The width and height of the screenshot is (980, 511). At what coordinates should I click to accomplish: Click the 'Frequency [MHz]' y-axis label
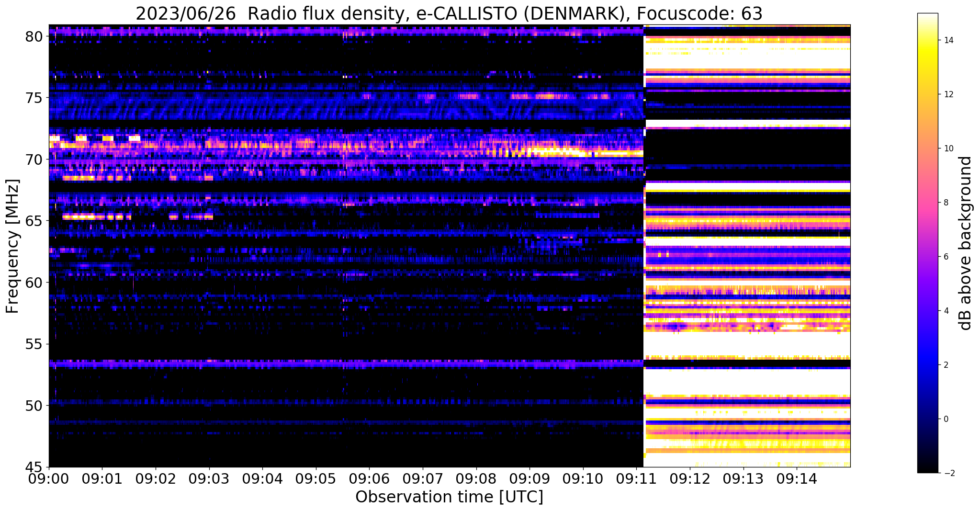12,246
